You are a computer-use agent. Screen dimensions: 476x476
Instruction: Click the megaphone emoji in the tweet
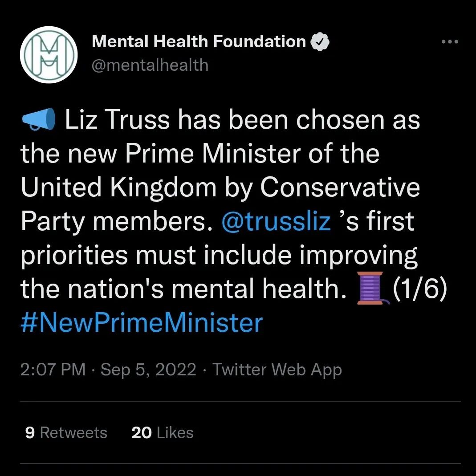(39, 119)
